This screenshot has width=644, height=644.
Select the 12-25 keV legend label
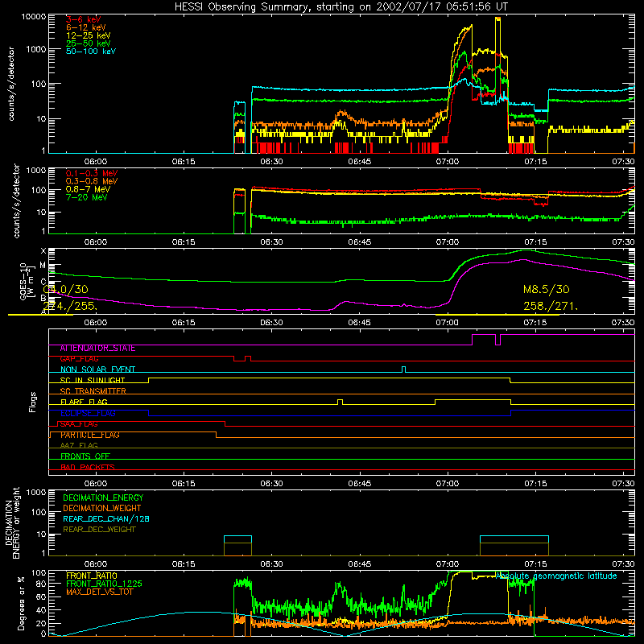[x=89, y=35]
